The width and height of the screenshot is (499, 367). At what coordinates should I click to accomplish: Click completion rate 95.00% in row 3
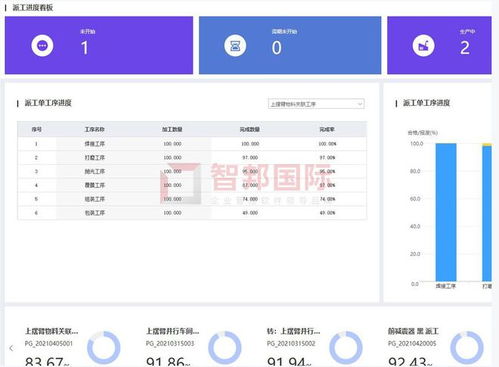tap(327, 171)
